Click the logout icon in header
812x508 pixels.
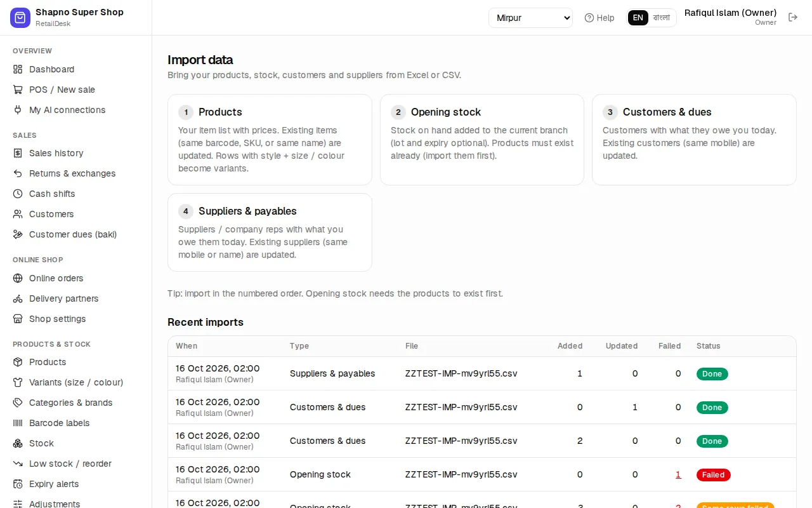point(793,17)
